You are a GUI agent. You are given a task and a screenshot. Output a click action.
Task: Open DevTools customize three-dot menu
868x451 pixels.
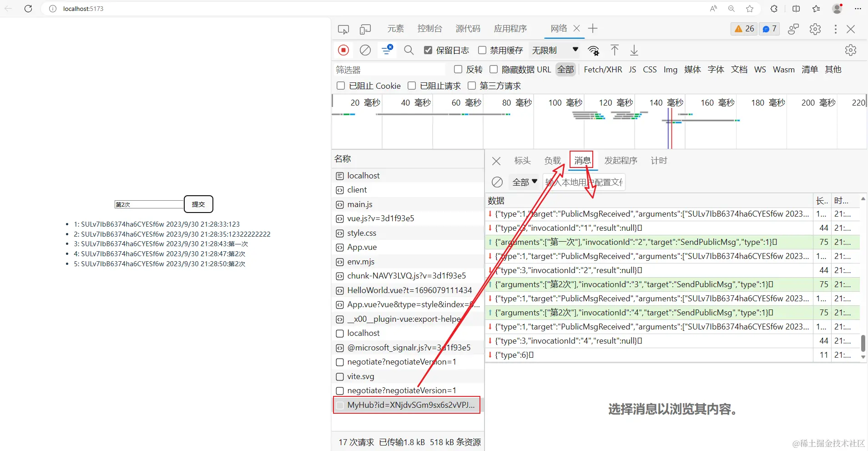click(x=836, y=29)
